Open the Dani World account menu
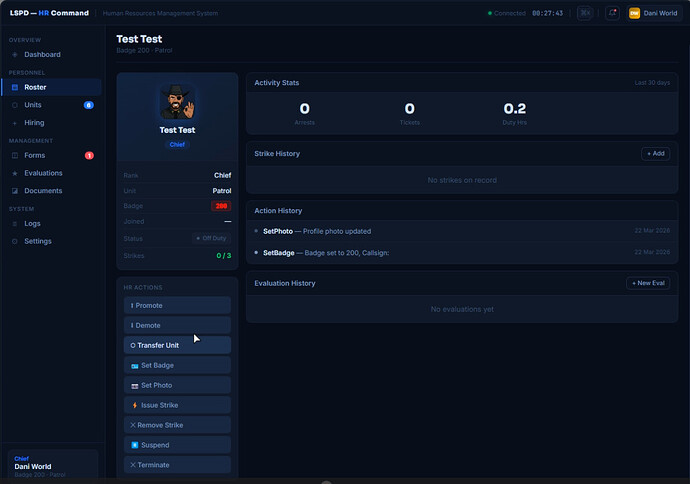This screenshot has height=484, width=690. (653, 13)
